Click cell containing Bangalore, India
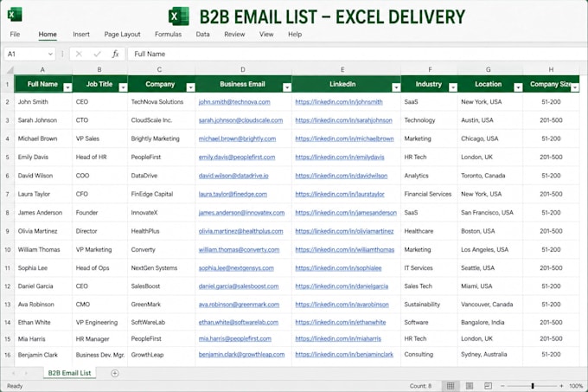The height and width of the screenshot is (392, 588). coord(490,322)
